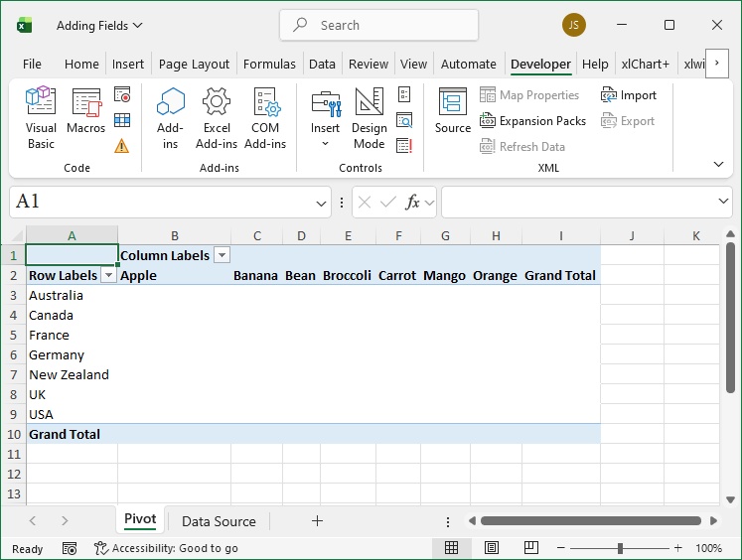
Task: Open Expansion Packs
Action: [x=532, y=121]
